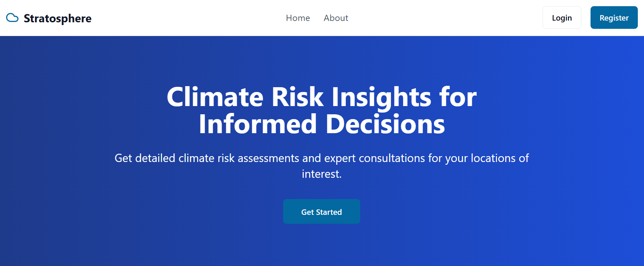Viewport: 644px width, 266px height.
Task: Click the word "Informed" in the headline
Action: click(x=258, y=124)
